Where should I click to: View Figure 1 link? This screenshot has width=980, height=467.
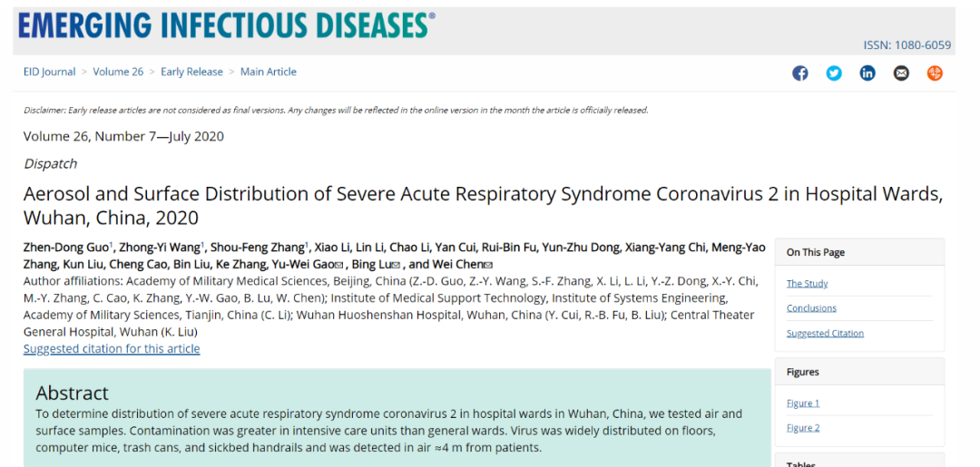click(x=803, y=404)
